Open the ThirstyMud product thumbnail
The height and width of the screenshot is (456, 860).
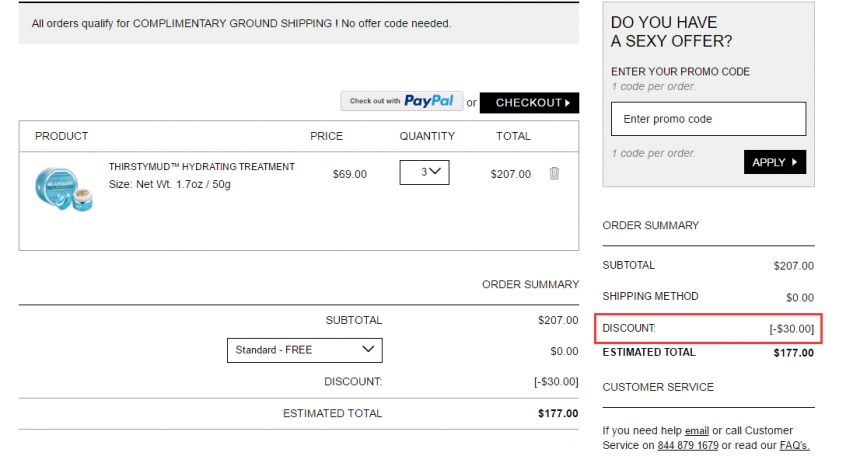[x=64, y=189]
